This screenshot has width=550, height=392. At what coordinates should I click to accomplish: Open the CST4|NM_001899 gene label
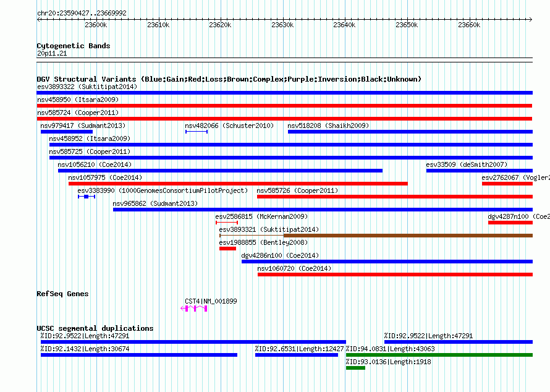coord(211,301)
